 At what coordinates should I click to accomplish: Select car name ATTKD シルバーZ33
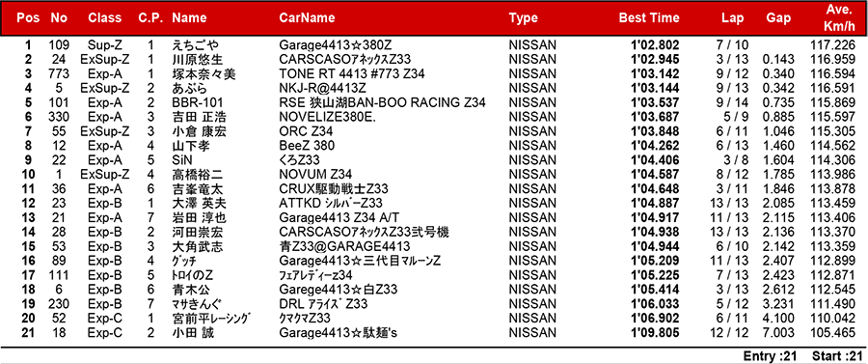pyautogui.click(x=331, y=204)
